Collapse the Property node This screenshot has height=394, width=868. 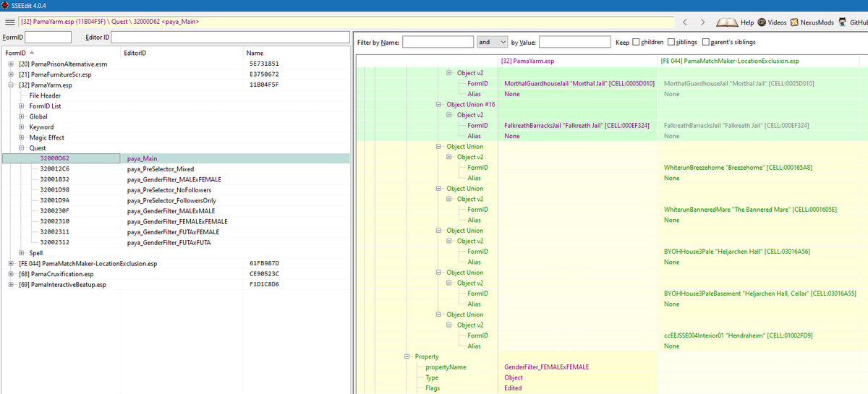coord(407,356)
